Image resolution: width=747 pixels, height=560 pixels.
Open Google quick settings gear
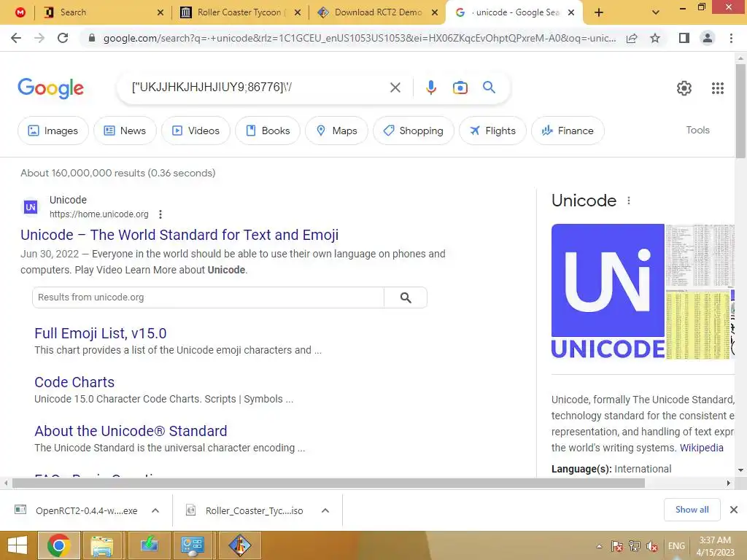click(x=684, y=88)
